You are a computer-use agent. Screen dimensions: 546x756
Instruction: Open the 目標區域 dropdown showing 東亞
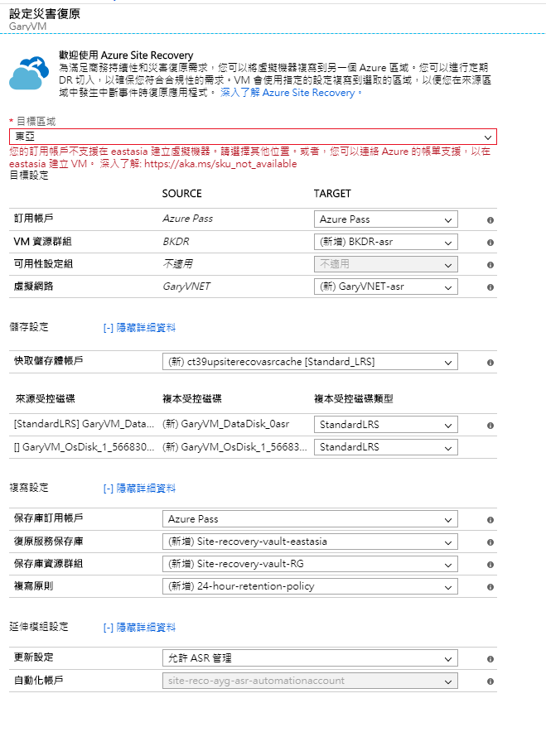tap(253, 137)
